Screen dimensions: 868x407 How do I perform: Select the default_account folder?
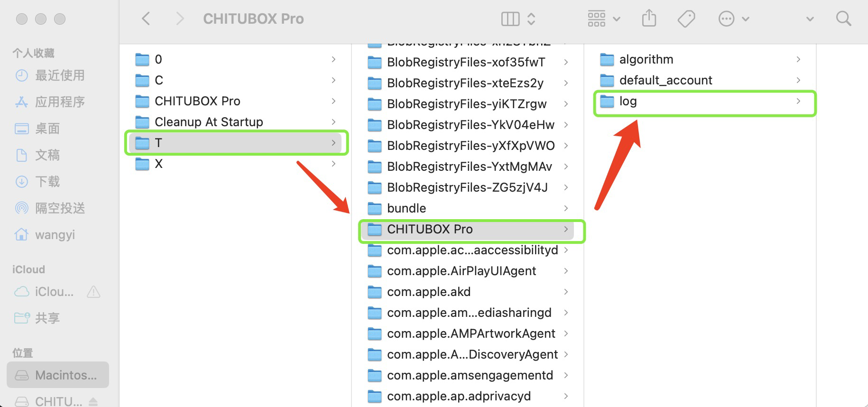tap(701, 80)
